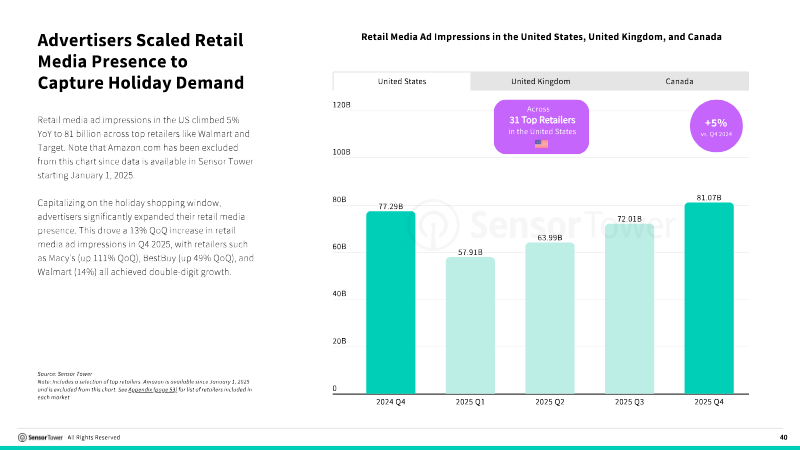Select the Canada tab
This screenshot has height=450, width=800.
click(x=679, y=81)
